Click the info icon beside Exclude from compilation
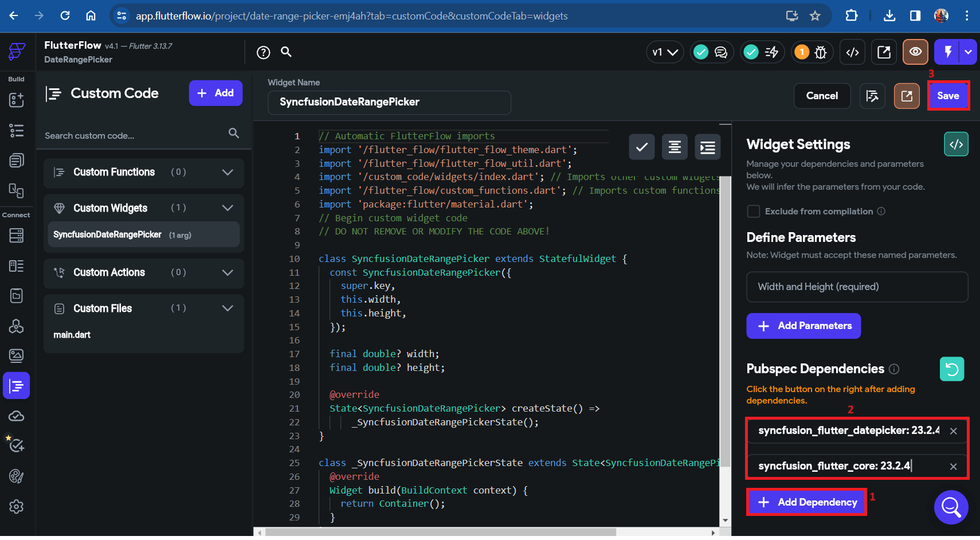 point(881,212)
